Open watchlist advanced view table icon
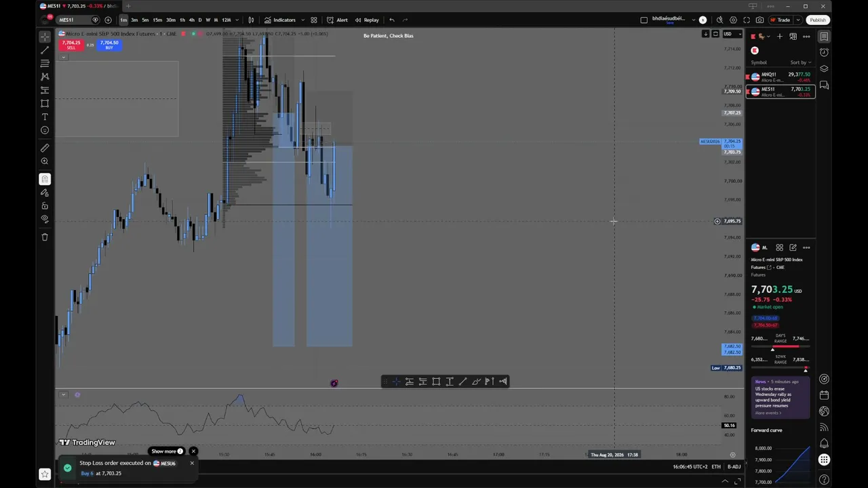 click(x=793, y=37)
